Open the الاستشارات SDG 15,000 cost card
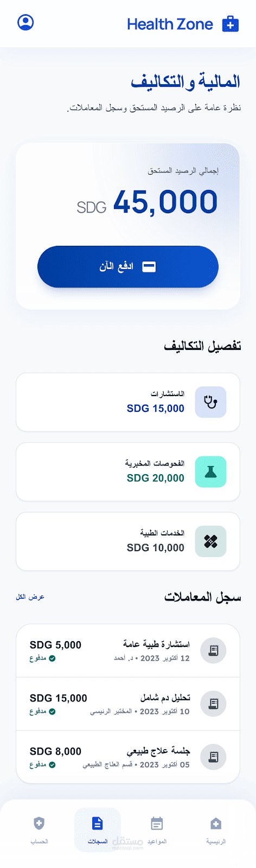The image size is (256, 868). 128,402
